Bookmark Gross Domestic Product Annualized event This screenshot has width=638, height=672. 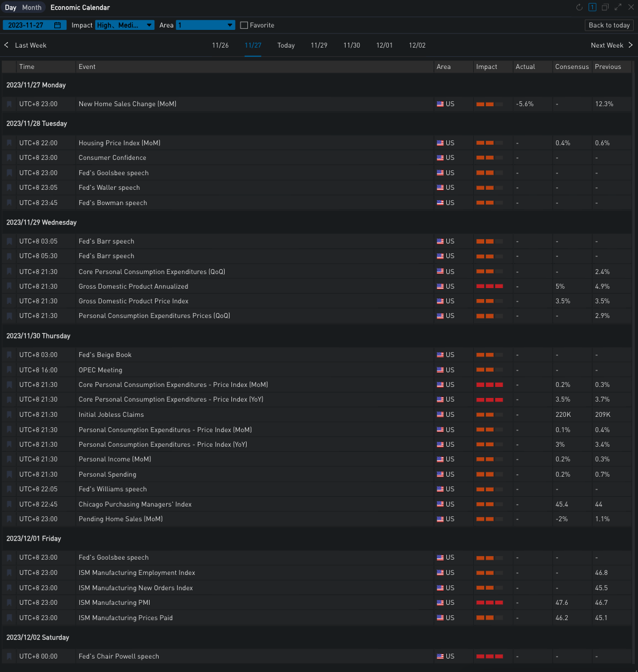(9, 286)
